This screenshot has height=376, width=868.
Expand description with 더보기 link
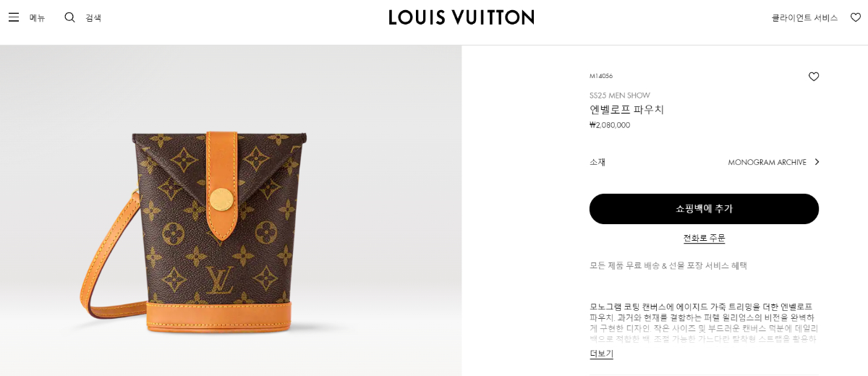pos(601,354)
